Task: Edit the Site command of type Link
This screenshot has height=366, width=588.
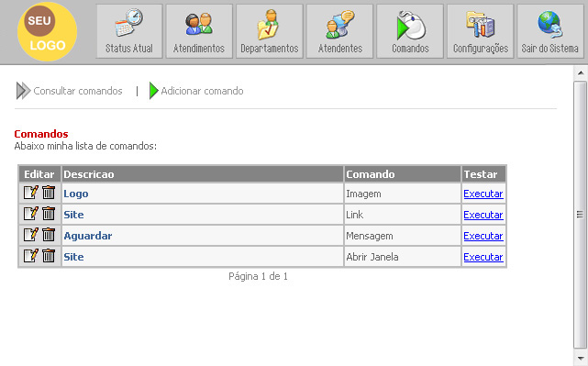Action: pos(31,214)
